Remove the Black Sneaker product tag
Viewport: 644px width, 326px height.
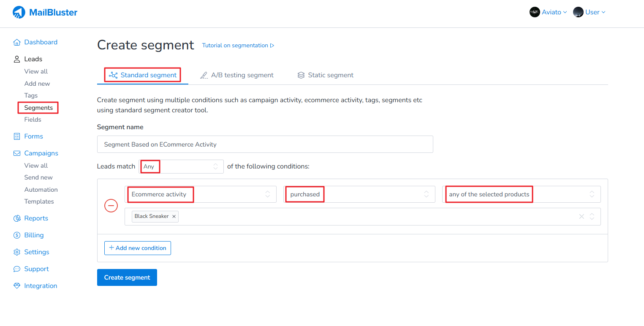[x=174, y=216]
